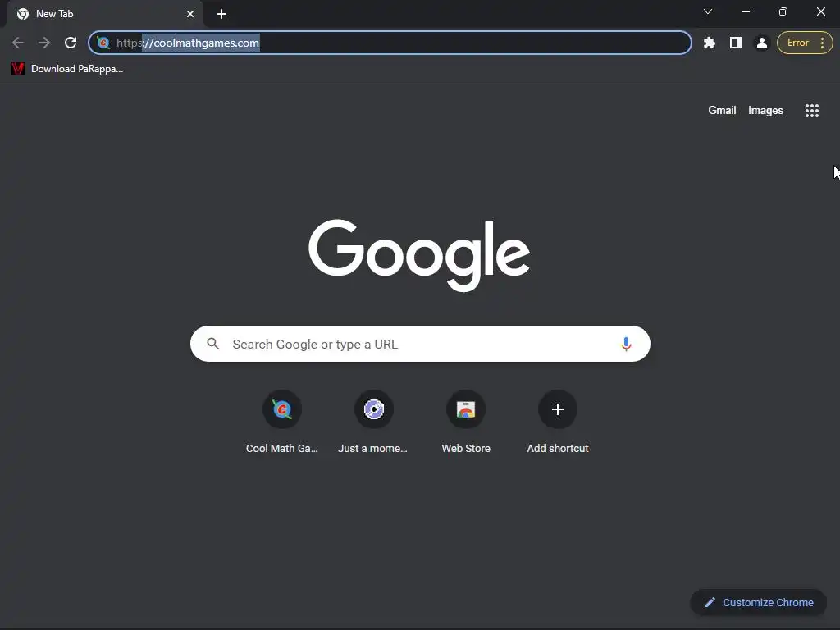Image resolution: width=840 pixels, height=630 pixels.
Task: Open Images link
Action: point(765,111)
